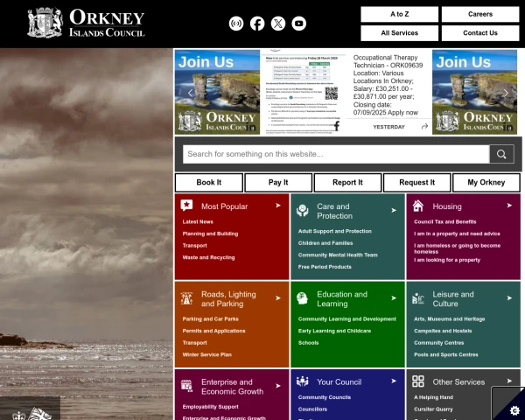The width and height of the screenshot is (525, 420).
Task: Open Adult Support and Protection link
Action: pyautogui.click(x=335, y=231)
